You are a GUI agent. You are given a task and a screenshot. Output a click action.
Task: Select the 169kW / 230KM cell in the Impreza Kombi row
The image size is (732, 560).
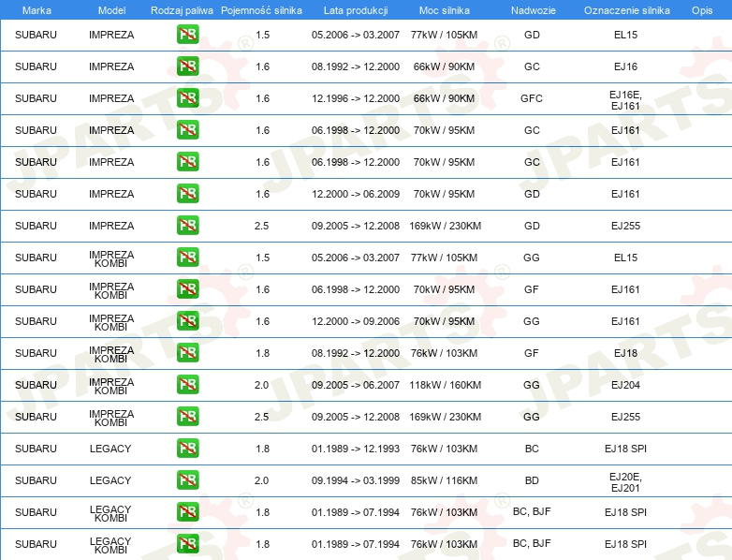(445, 417)
